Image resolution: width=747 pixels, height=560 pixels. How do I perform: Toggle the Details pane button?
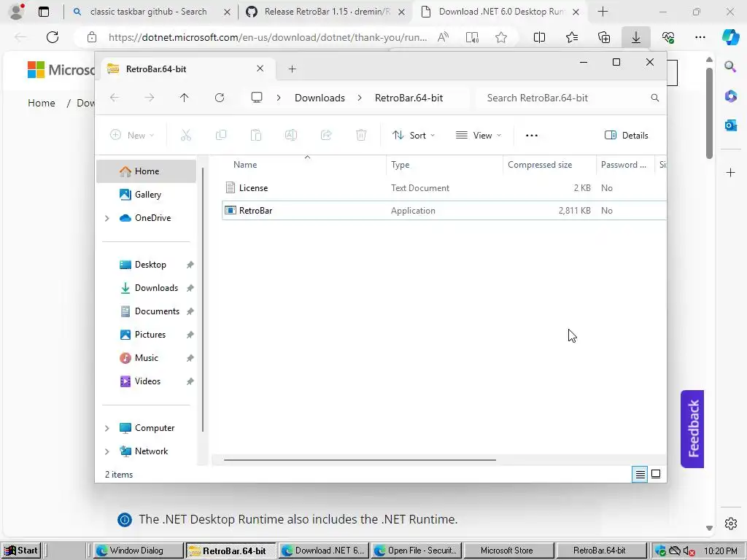626,135
